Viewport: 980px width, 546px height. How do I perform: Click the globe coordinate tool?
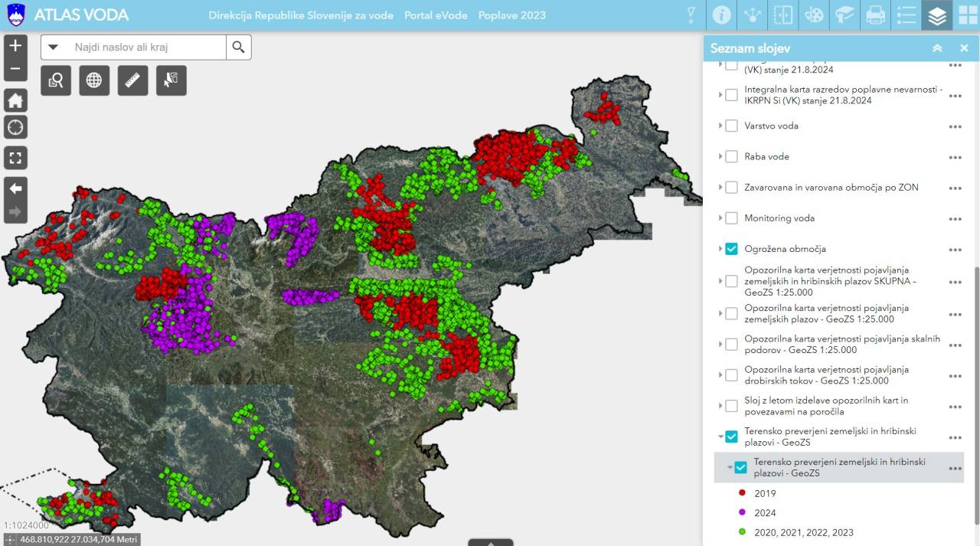[94, 80]
